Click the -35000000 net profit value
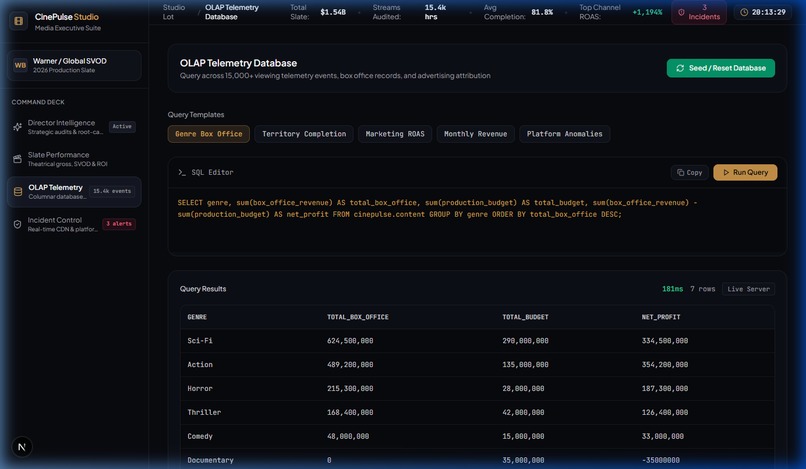The width and height of the screenshot is (806, 469). pyautogui.click(x=661, y=460)
